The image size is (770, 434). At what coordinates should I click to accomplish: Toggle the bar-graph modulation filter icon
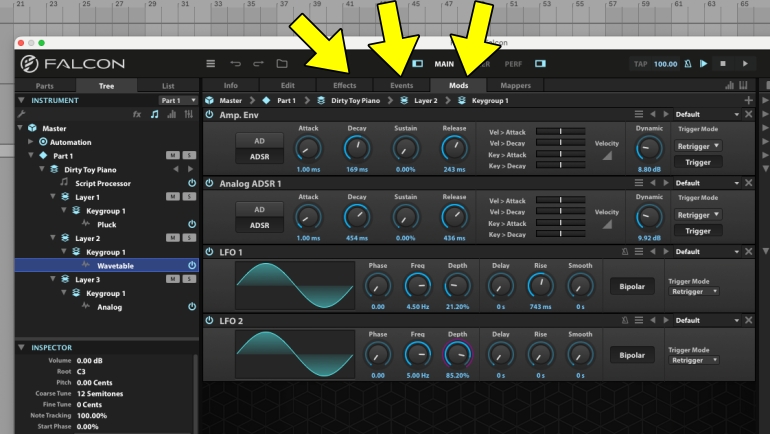(171, 114)
